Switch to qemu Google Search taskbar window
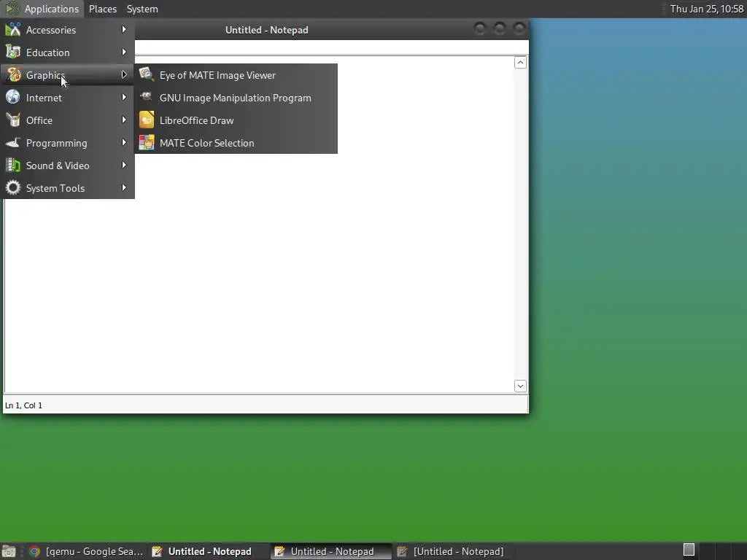The height and width of the screenshot is (560, 747). [86, 551]
